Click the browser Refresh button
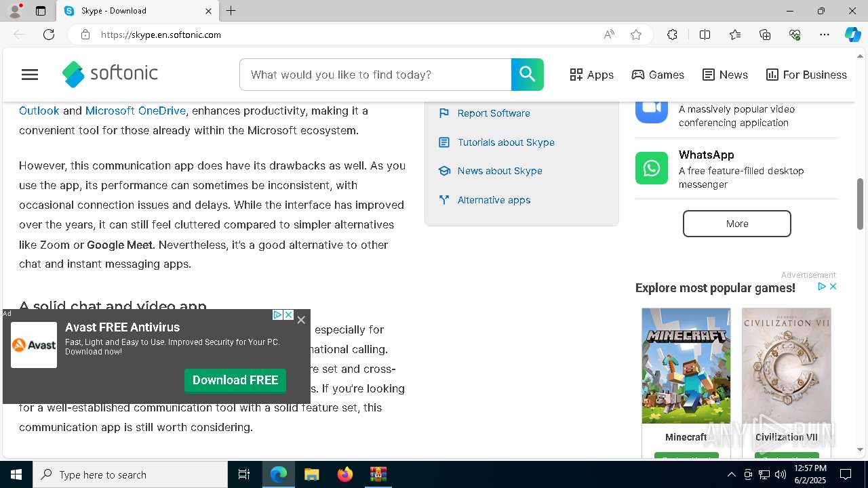The width and height of the screenshot is (868, 488). [x=49, y=35]
